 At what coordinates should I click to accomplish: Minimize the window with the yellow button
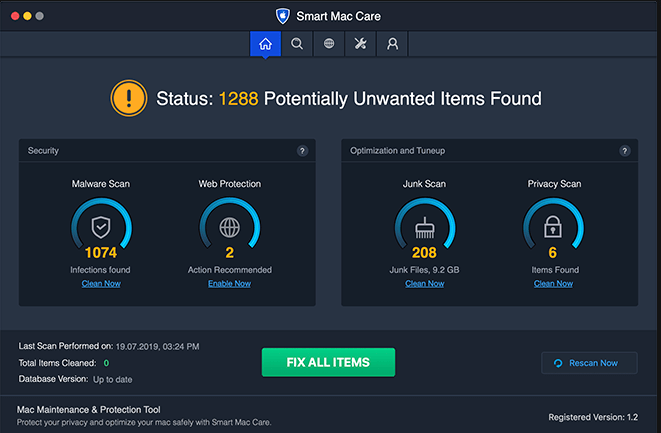pos(27,16)
